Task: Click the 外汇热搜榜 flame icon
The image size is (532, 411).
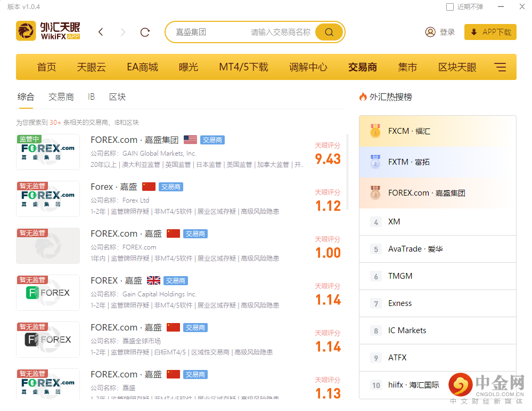Action: coord(363,97)
